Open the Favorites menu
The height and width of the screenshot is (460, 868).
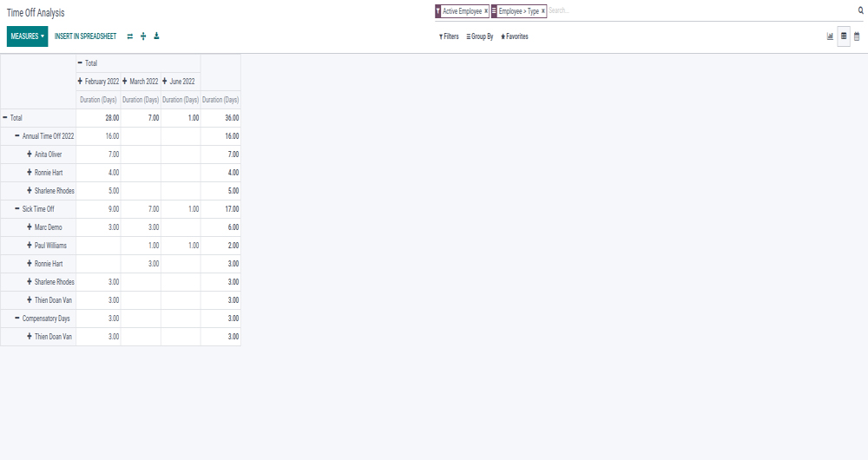pos(514,36)
